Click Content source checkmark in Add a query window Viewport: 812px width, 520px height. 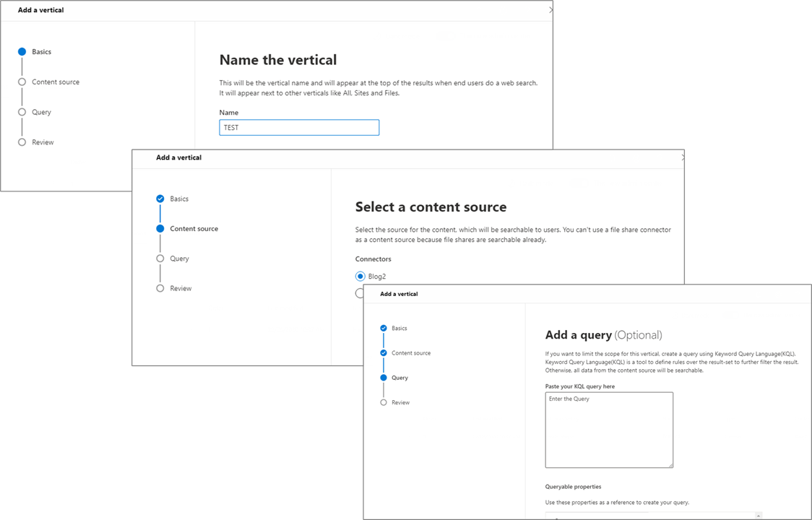tap(383, 352)
